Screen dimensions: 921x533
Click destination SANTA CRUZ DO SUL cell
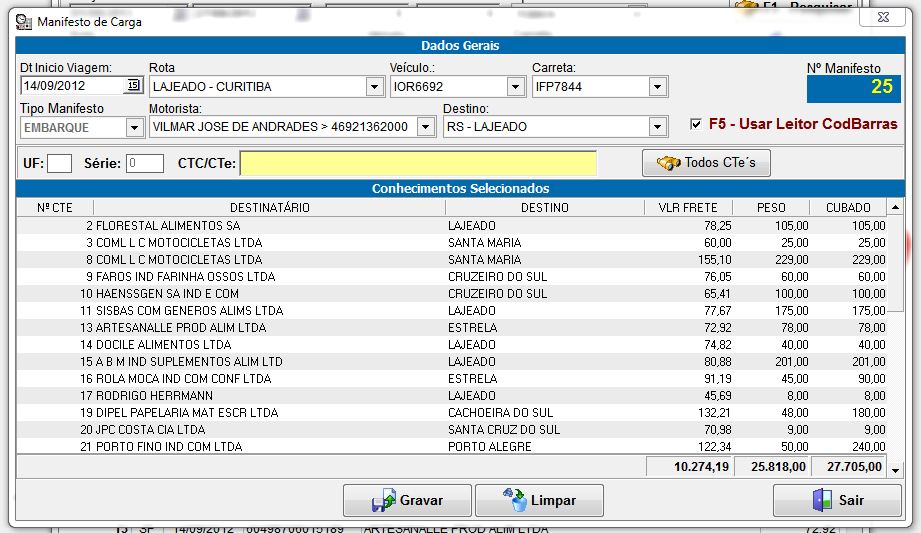click(504, 430)
